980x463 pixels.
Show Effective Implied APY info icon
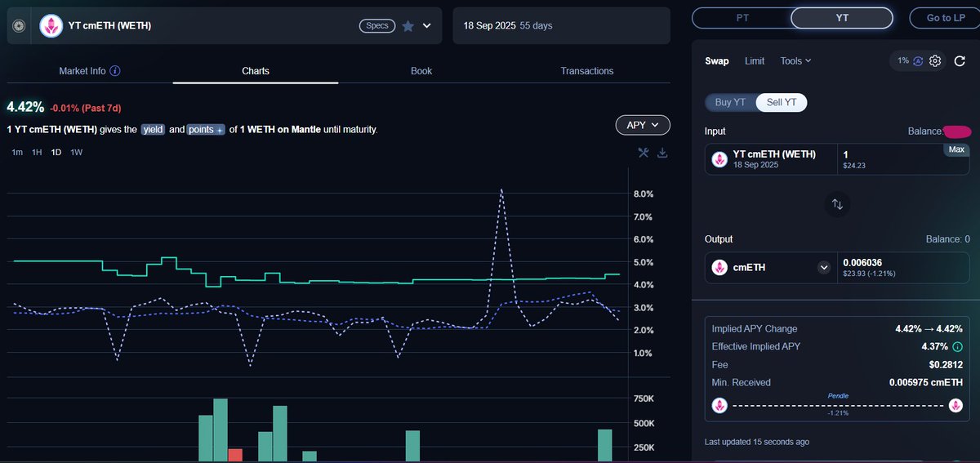[x=957, y=347]
